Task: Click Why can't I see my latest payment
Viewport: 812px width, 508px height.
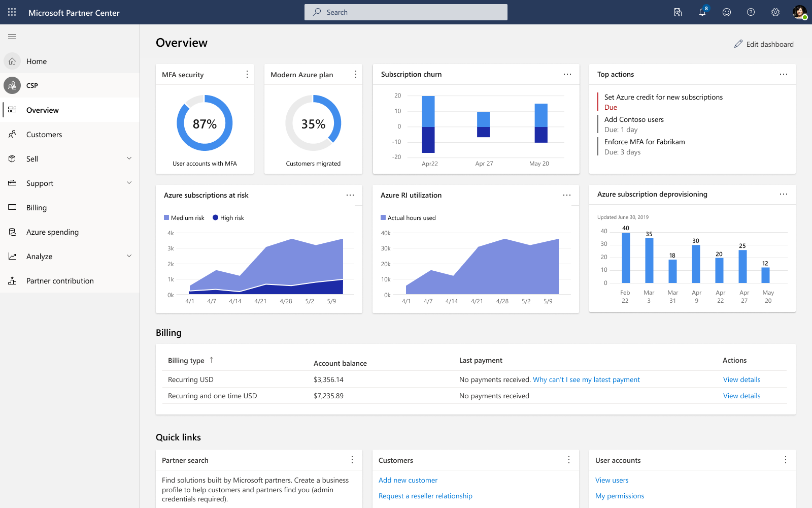Action: [x=586, y=379]
